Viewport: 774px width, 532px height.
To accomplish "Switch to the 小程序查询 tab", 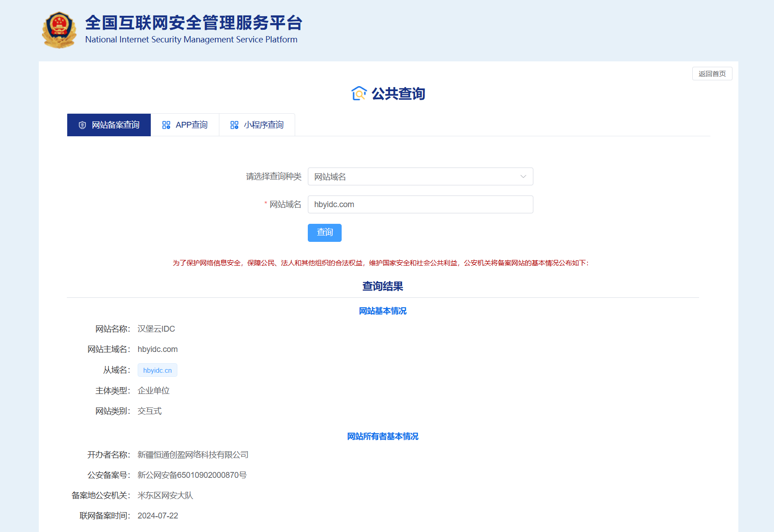I will tap(257, 125).
